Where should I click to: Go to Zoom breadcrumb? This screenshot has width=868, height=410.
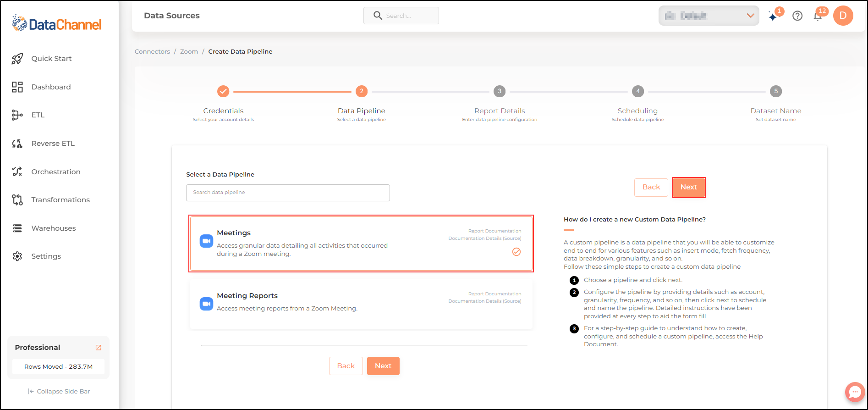[x=189, y=51]
